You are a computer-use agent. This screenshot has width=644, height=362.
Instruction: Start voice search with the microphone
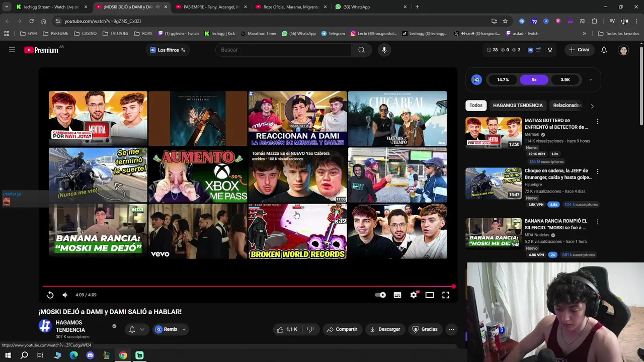tap(384, 50)
